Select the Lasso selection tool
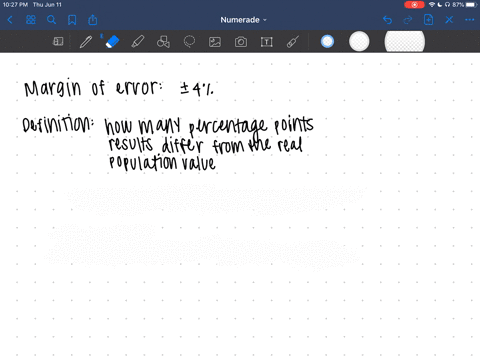The width and height of the screenshot is (480, 360). (x=189, y=42)
